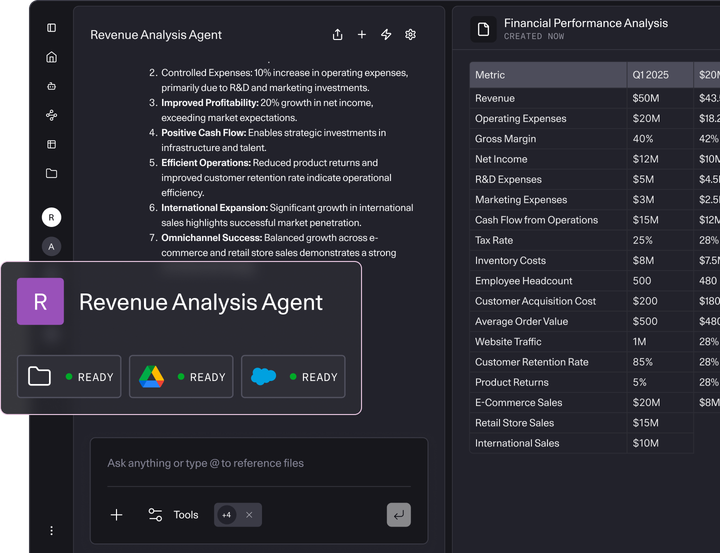720x553 pixels.
Task: Toggle the sidebar panel icon
Action: (51, 28)
